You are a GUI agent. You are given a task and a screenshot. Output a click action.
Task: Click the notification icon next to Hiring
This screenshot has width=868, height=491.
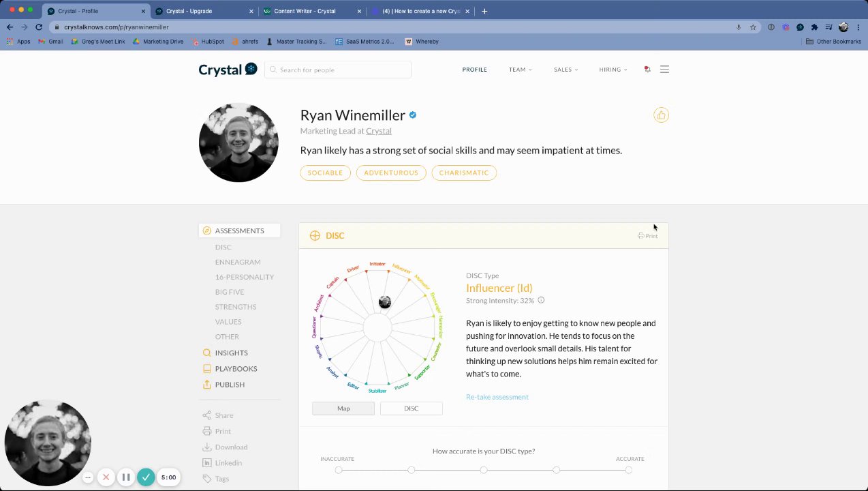(647, 69)
